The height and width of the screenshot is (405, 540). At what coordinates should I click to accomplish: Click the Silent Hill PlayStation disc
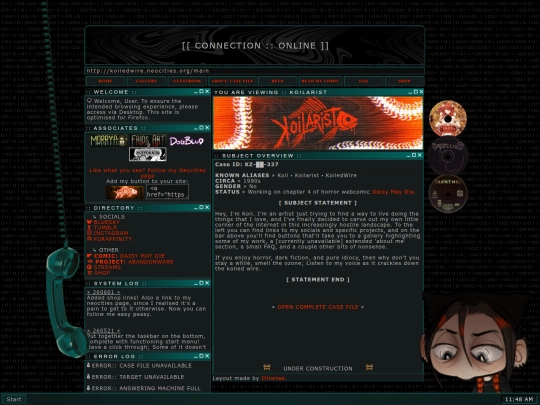click(448, 194)
